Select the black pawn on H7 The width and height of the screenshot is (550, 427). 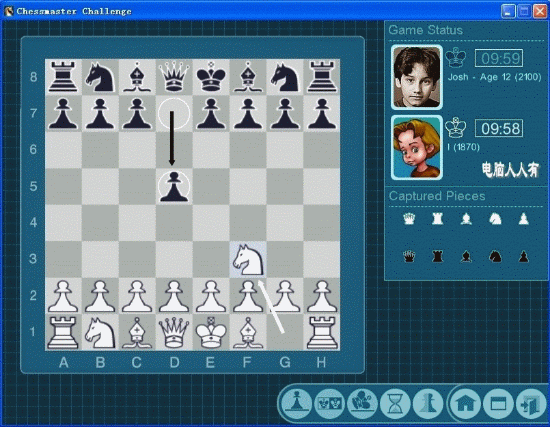click(x=322, y=113)
